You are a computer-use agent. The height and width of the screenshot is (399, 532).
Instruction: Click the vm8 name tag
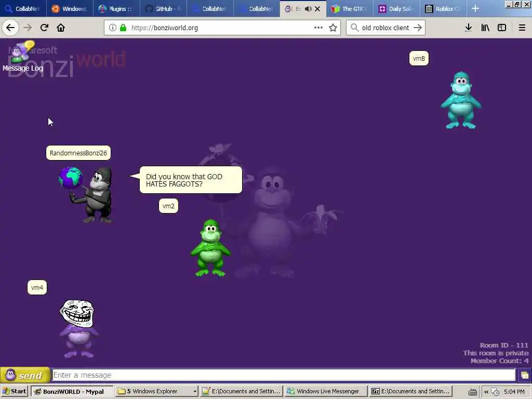tap(419, 58)
